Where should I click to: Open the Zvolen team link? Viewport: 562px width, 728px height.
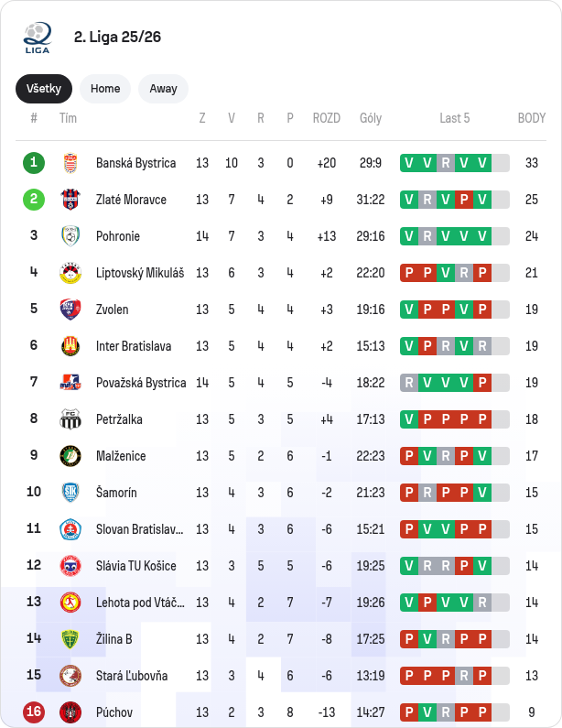point(113,310)
